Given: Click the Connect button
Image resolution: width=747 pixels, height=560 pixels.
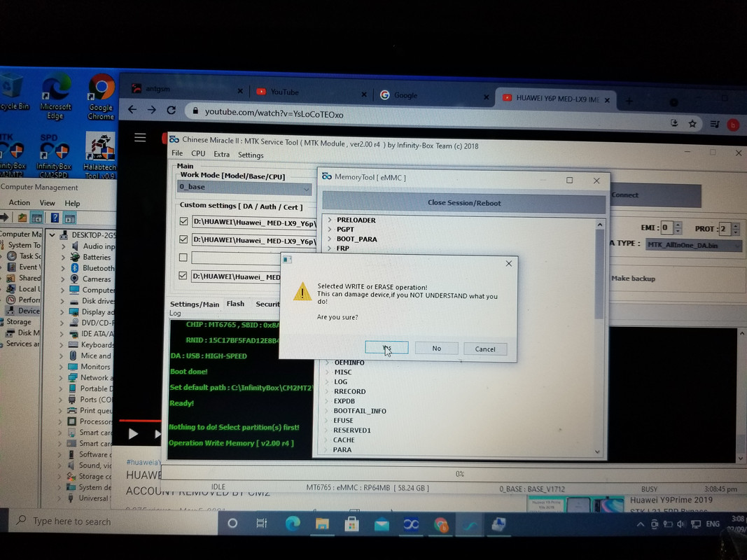Looking at the screenshot, I should [x=655, y=195].
